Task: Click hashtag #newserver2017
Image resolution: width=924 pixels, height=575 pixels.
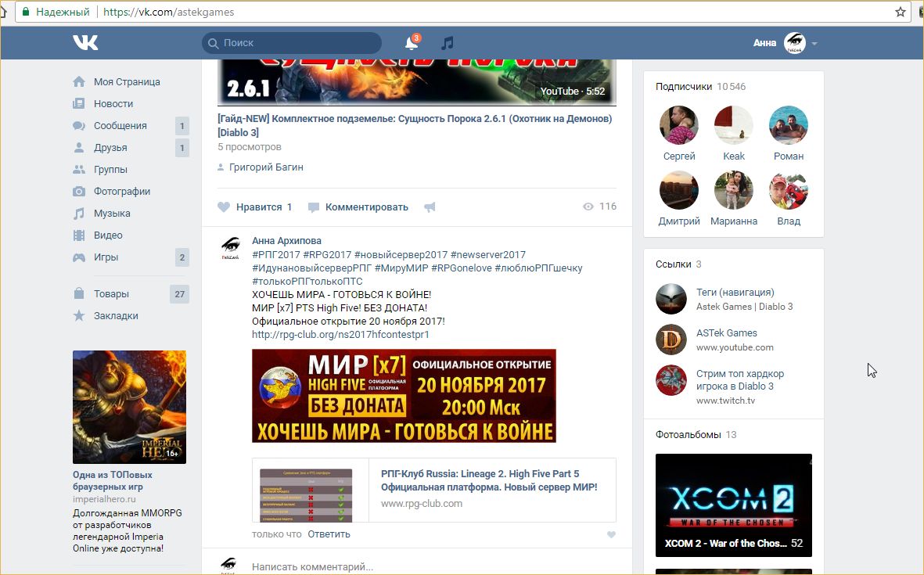Action: pos(488,254)
